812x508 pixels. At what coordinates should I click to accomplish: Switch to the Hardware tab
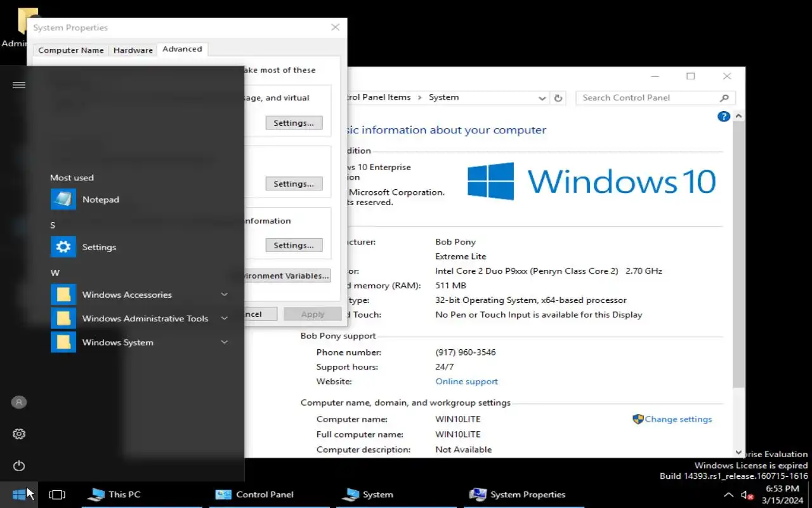coord(133,50)
